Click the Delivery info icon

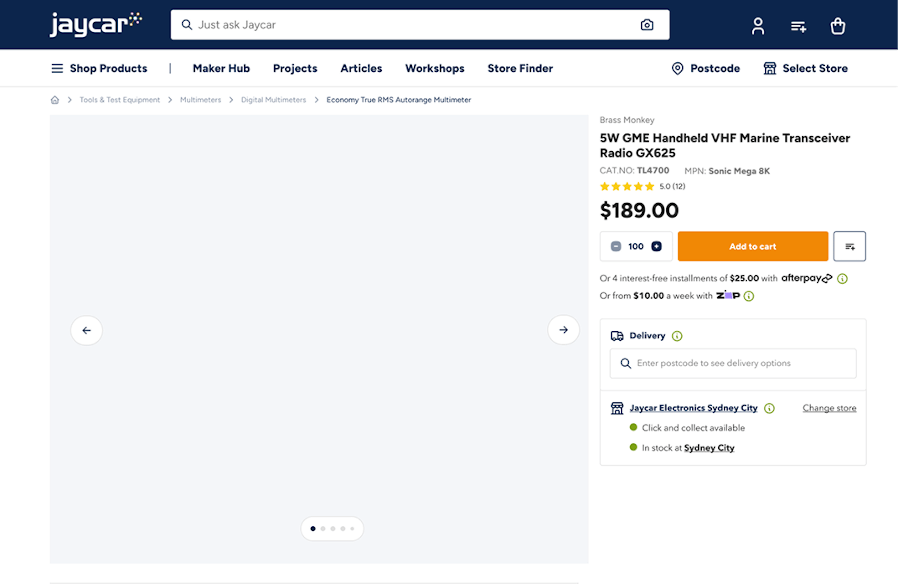point(677,336)
